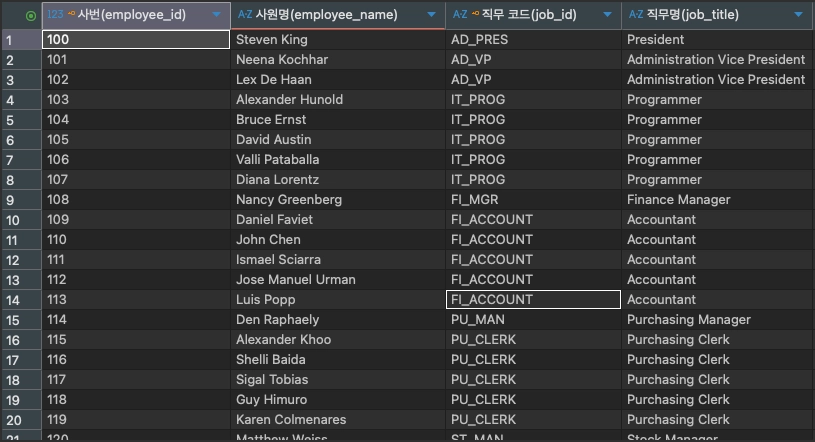Image resolution: width=815 pixels, height=442 pixels.
Task: Click the key link icon in job_id header
Action: point(475,14)
